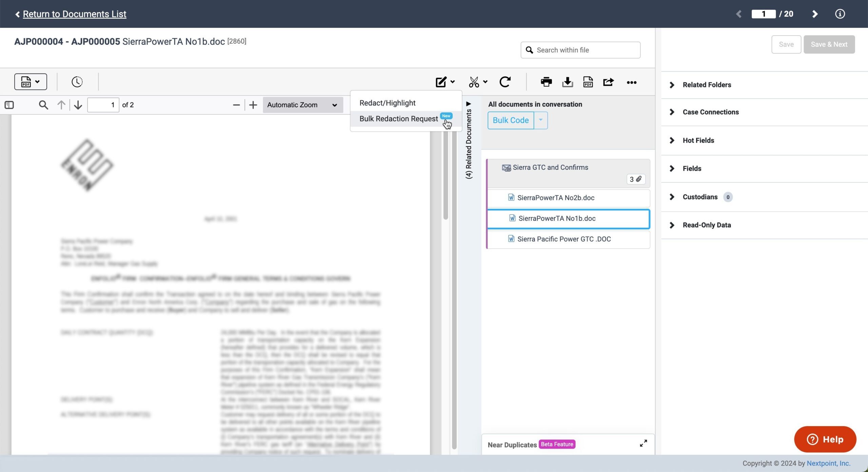Click the print icon in the toolbar
The width and height of the screenshot is (868, 472).
coord(546,82)
